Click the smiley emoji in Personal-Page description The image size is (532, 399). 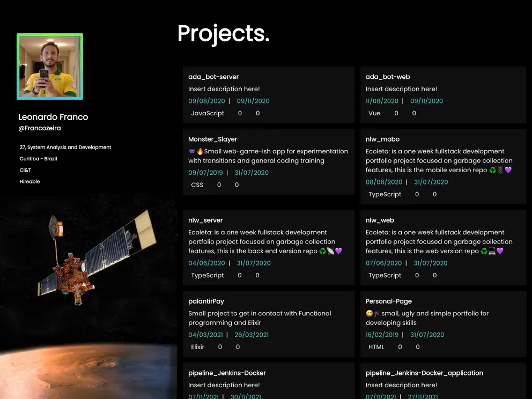click(369, 314)
